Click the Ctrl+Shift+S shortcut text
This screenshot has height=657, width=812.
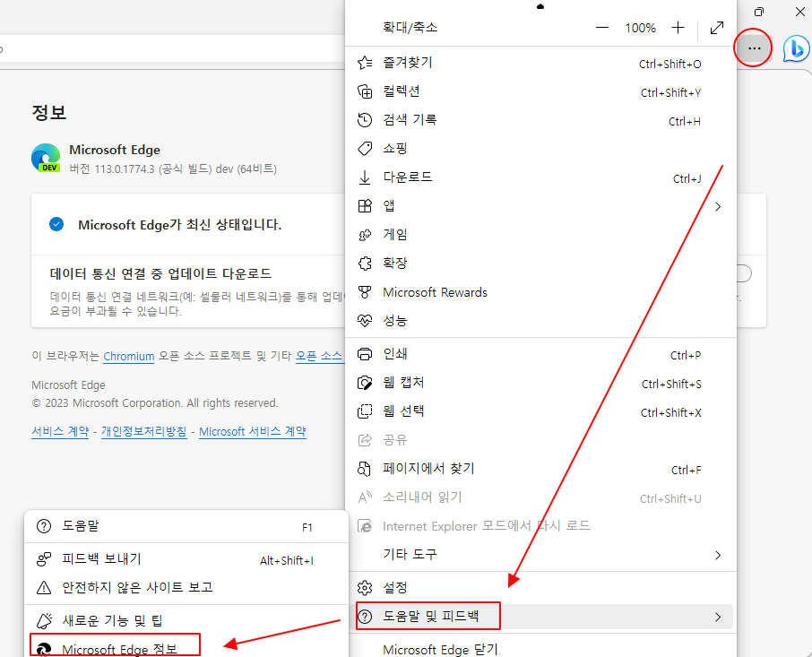pos(671,385)
